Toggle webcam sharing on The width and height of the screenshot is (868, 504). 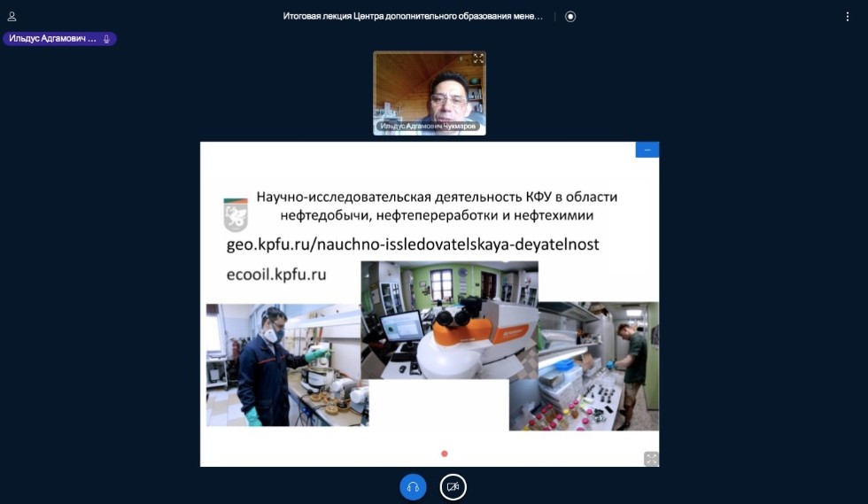(453, 486)
